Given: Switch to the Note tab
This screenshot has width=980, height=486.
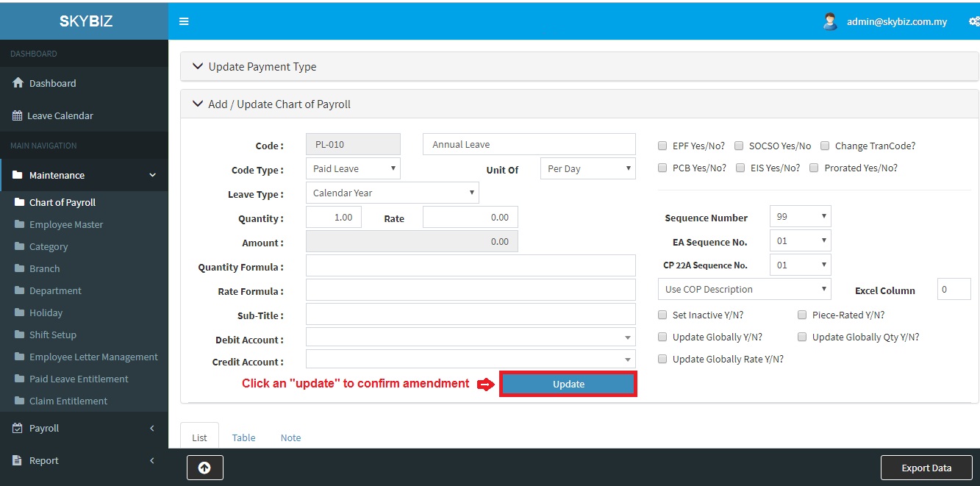Looking at the screenshot, I should tap(290, 437).
